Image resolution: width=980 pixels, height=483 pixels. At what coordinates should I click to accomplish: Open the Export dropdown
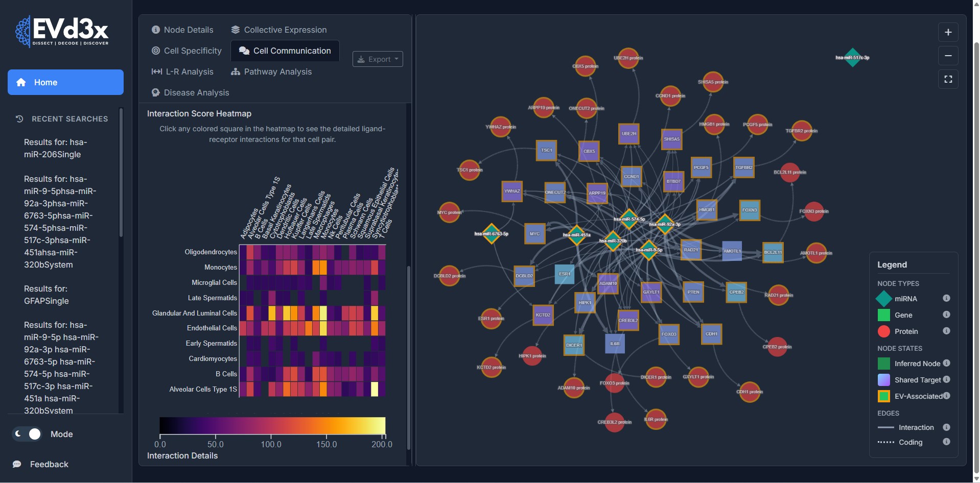click(x=378, y=59)
